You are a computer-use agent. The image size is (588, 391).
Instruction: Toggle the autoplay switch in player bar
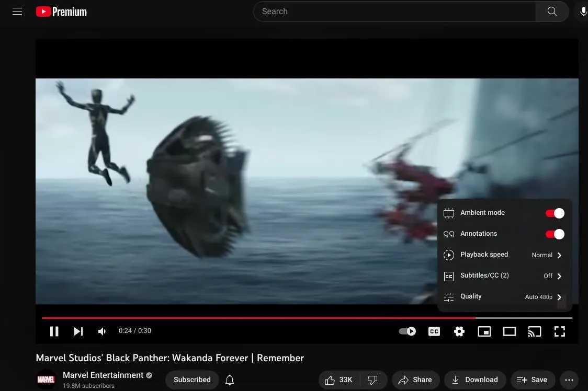click(407, 331)
